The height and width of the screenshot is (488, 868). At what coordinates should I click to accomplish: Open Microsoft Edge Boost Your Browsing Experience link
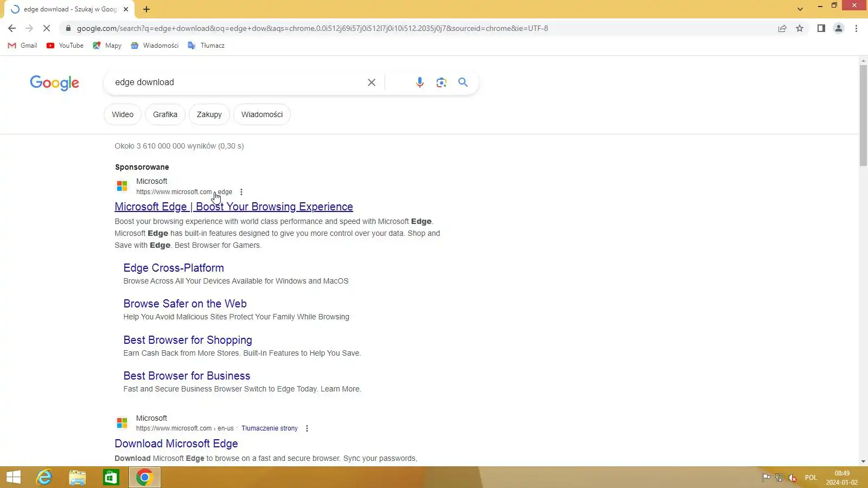[234, 207]
